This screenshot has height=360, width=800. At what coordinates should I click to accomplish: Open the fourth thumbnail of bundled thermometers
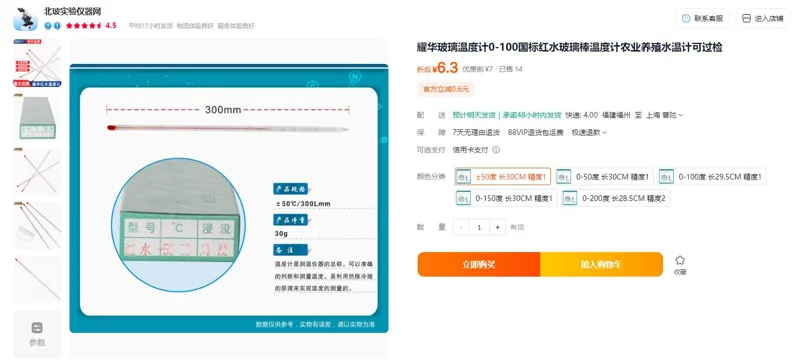37,225
